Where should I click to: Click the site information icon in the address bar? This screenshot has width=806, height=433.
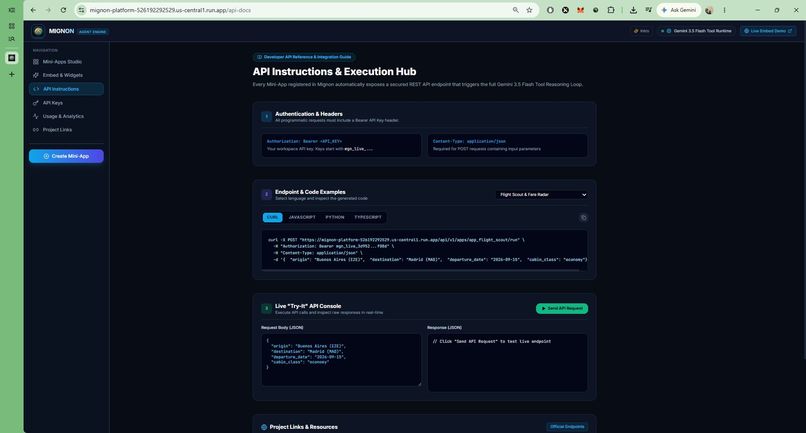(81, 10)
